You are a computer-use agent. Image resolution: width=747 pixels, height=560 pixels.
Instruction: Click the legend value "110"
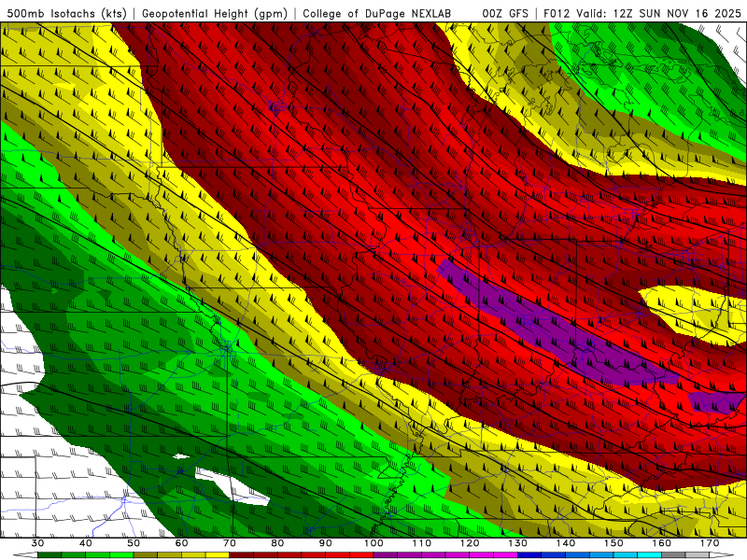point(422,543)
